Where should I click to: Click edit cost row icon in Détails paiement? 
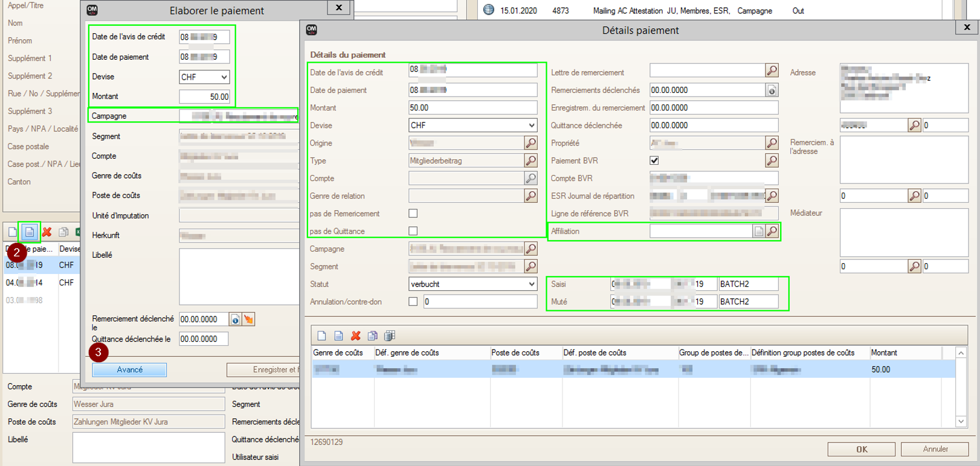pyautogui.click(x=338, y=336)
